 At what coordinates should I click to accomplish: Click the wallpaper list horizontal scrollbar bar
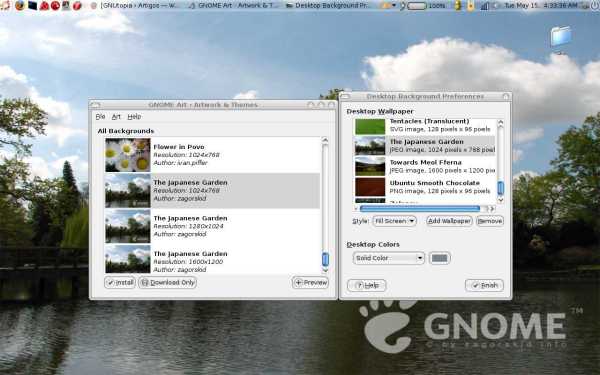click(420, 209)
